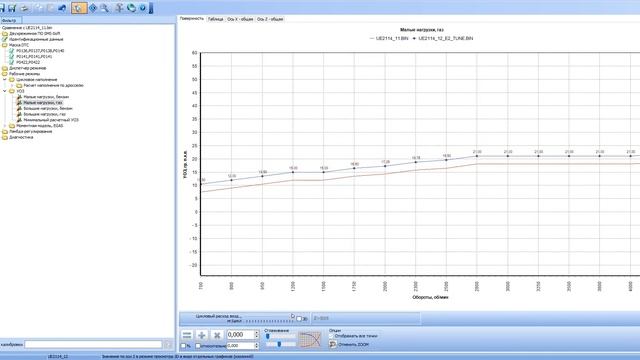The image size is (640, 360).
Task: Open 'Диспетчер режимов' folder item
Action: click(x=27, y=68)
